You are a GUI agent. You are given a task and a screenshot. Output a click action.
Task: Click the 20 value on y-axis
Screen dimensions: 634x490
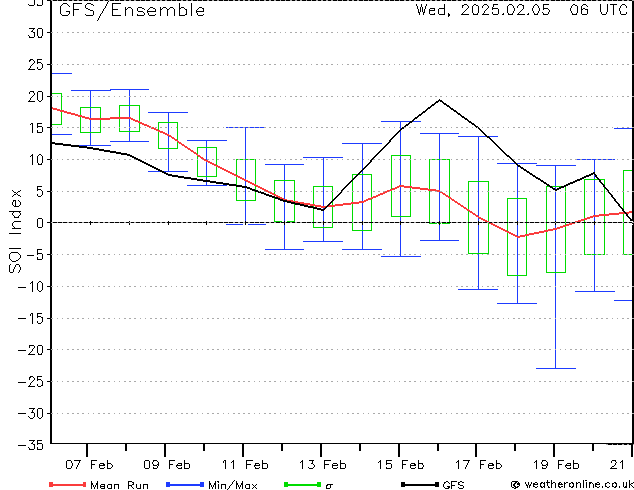(x=36, y=96)
